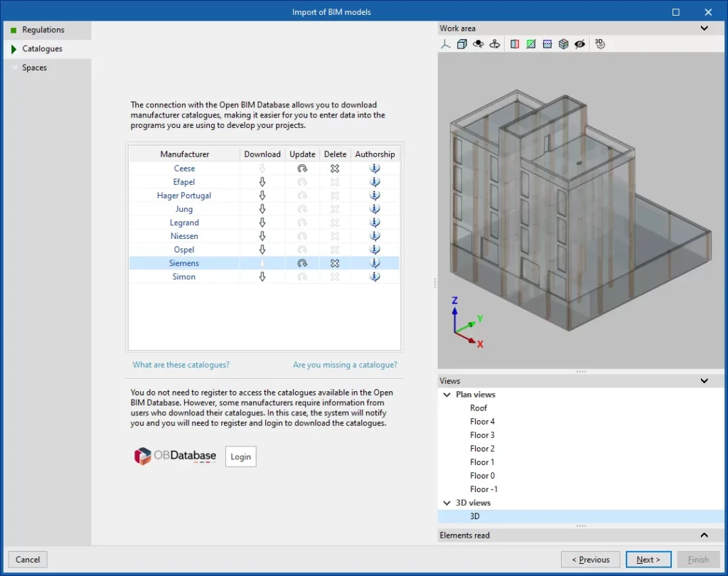Expand the Elements read panel
This screenshot has width=728, height=576.
point(705,535)
